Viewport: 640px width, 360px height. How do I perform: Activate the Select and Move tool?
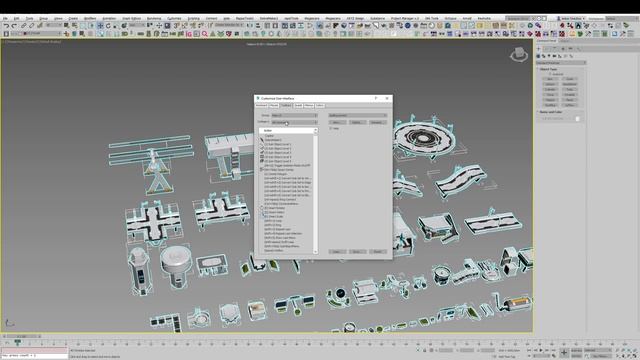100,26
